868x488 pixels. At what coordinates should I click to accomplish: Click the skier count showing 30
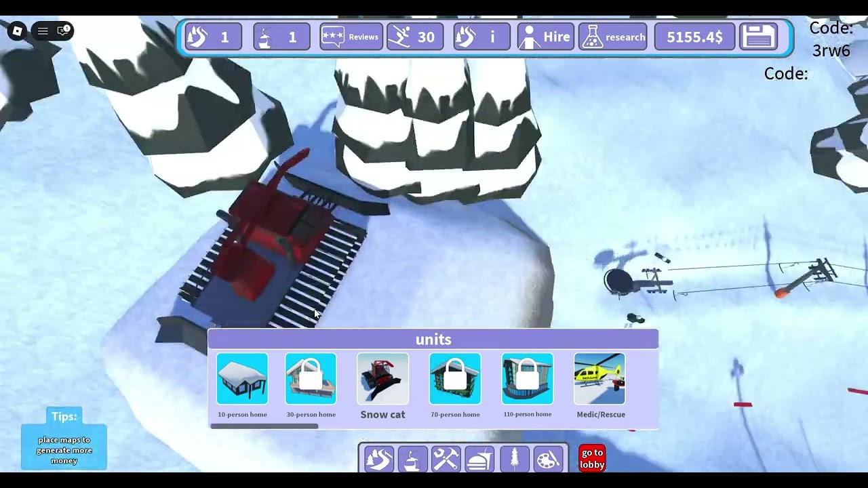click(x=415, y=37)
